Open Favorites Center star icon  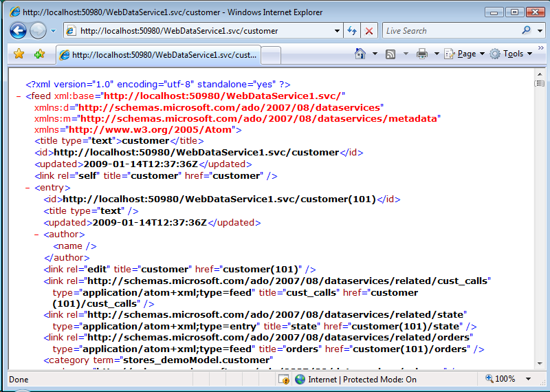click(19, 54)
